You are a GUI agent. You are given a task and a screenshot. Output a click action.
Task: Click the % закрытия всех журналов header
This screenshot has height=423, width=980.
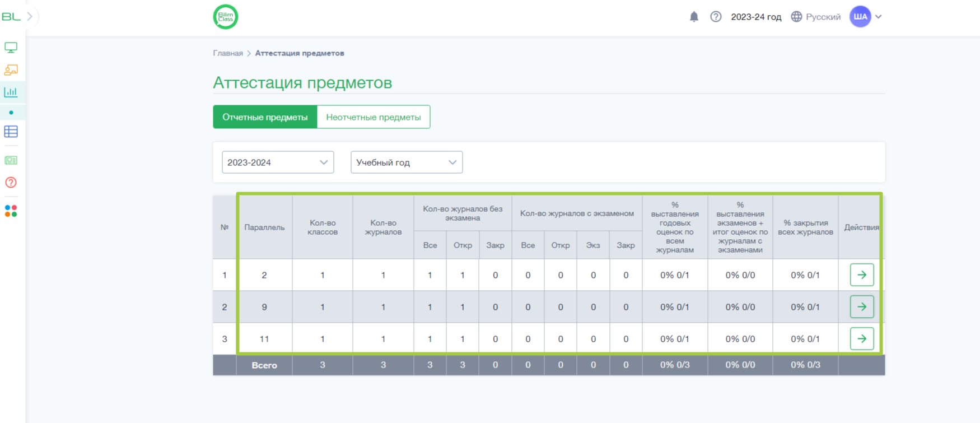805,227
